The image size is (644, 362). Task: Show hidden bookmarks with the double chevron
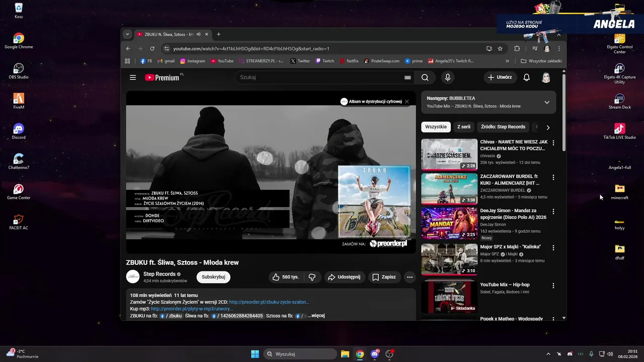[x=507, y=61]
